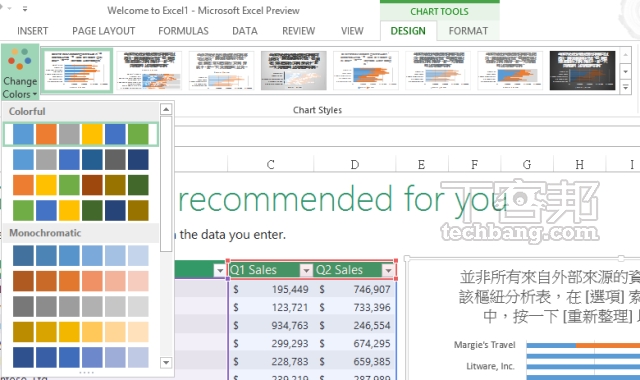Open Quick Access Toolbar customize arrow
Image resolution: width=640 pixels, height=380 pixels.
pos(25,9)
